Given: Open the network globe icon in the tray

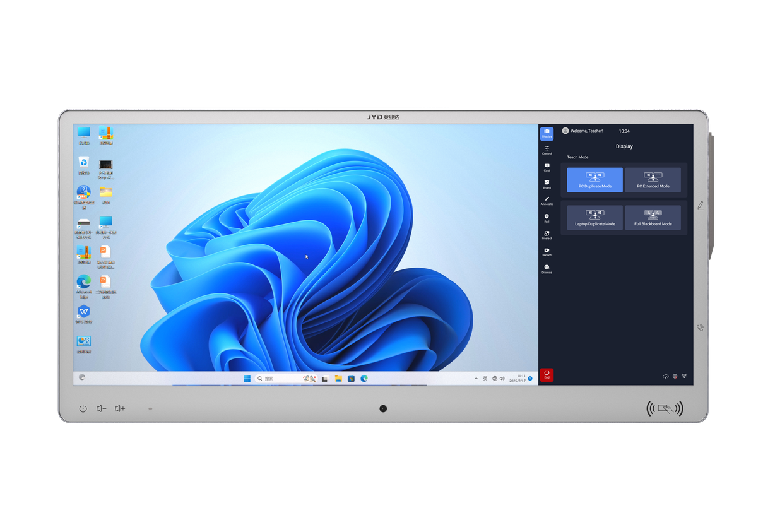Looking at the screenshot, I should click(x=494, y=379).
